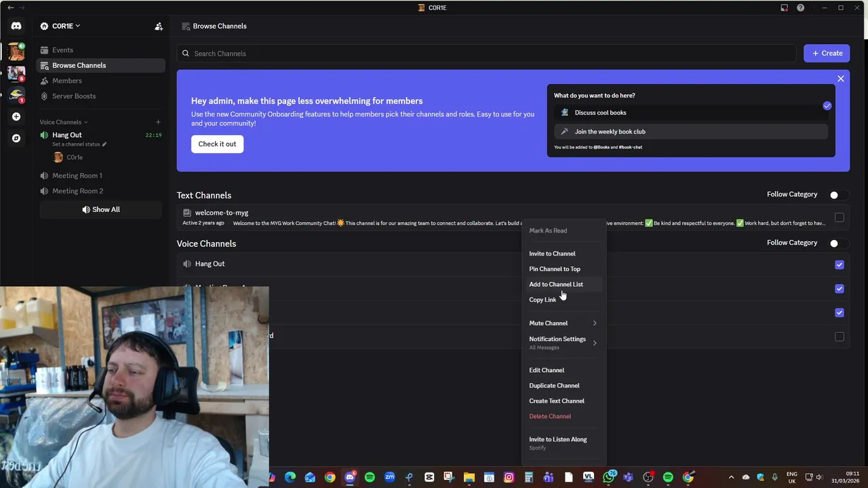The image size is (868, 488).
Task: Select server icon with red badge 5
Action: tap(16, 73)
